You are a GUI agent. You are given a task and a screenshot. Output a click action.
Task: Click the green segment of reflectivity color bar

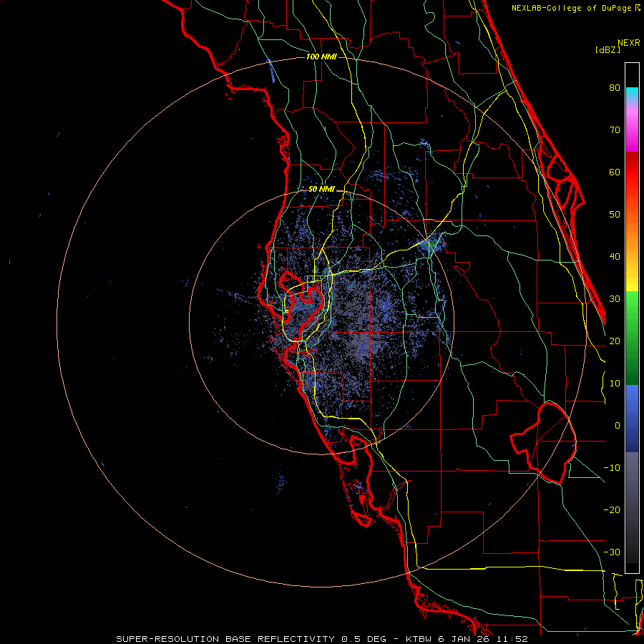point(632,338)
